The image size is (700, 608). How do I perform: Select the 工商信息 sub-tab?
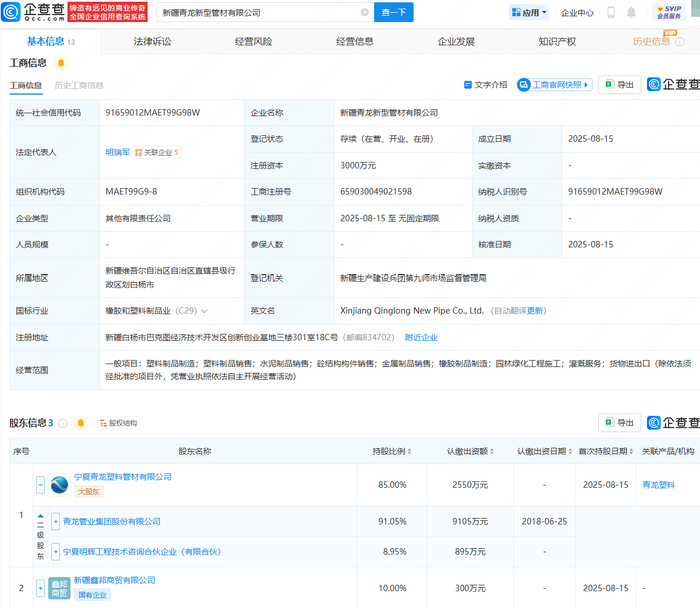[x=26, y=85]
